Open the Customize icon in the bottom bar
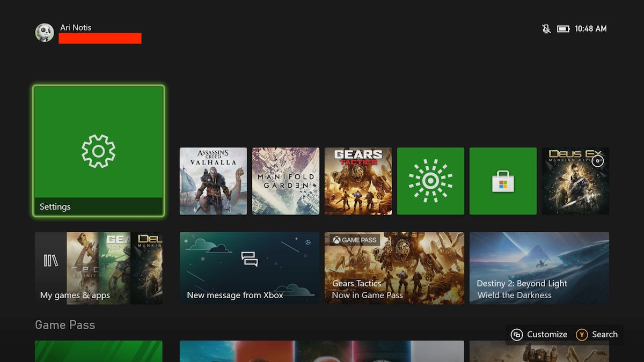The image size is (644, 362). (517, 334)
